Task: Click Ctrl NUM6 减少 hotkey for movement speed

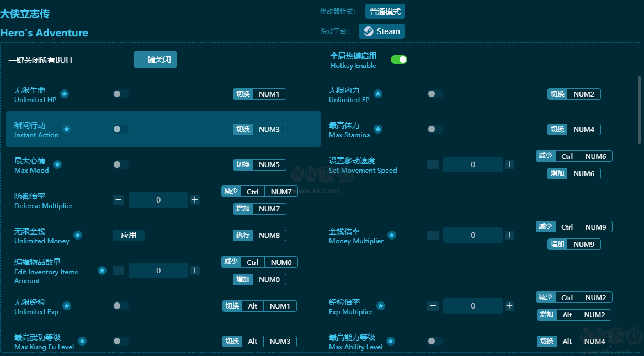Action: coord(574,156)
